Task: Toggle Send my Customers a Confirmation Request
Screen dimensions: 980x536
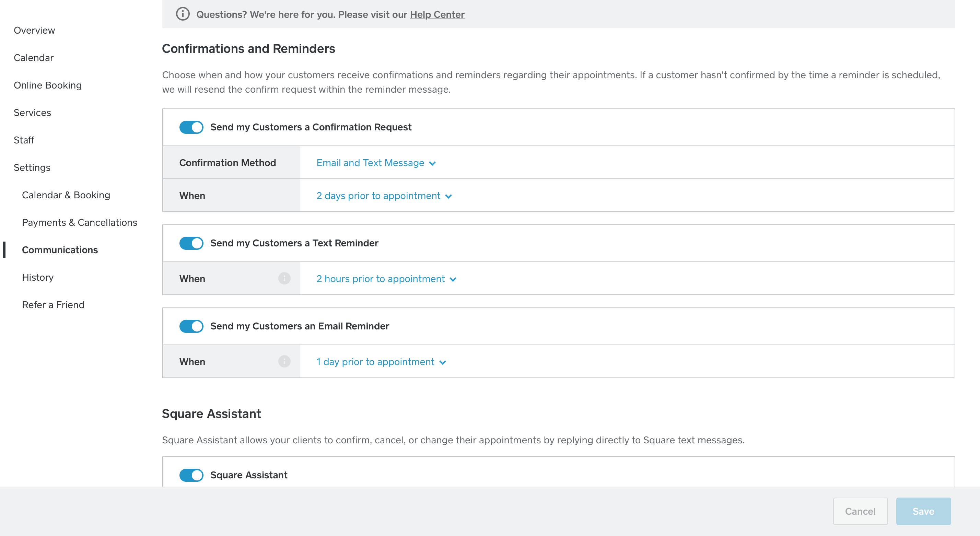Action: (191, 127)
